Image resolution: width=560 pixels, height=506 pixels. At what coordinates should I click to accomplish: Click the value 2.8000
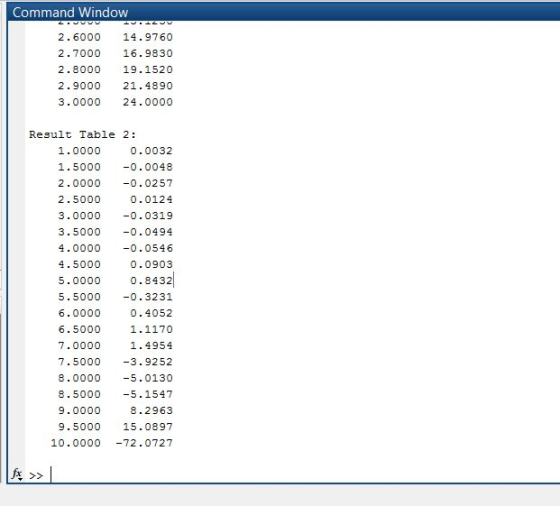(x=79, y=70)
